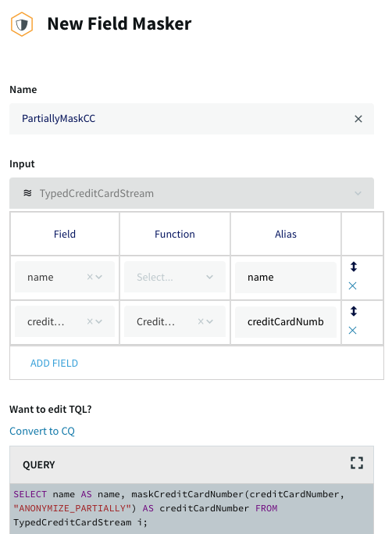Expand the TypedCreditCardStream input dropdown
Viewport: 392px width, 534px height.
click(358, 193)
